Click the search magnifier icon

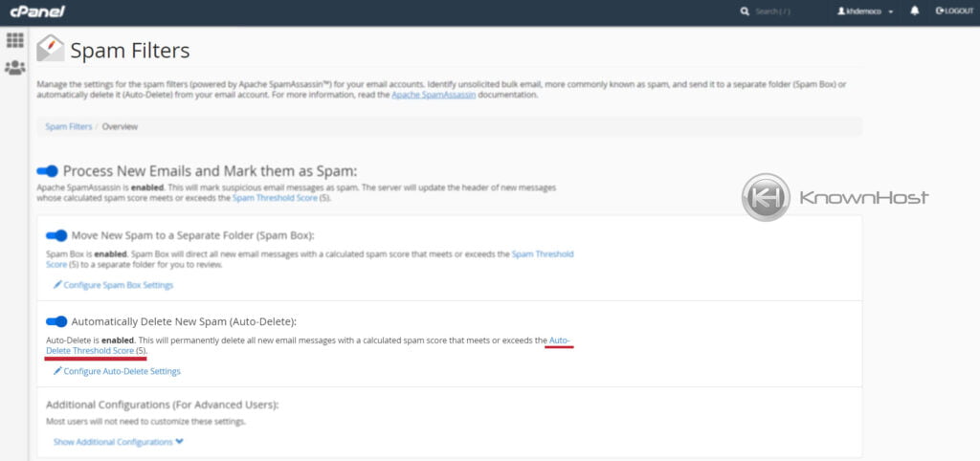(745, 11)
